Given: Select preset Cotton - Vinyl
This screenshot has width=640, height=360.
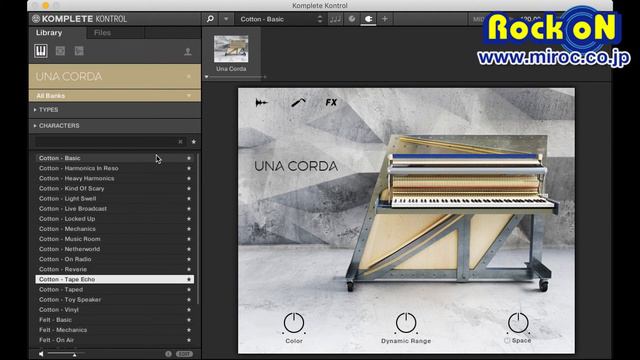Looking at the screenshot, I should click(x=115, y=310).
